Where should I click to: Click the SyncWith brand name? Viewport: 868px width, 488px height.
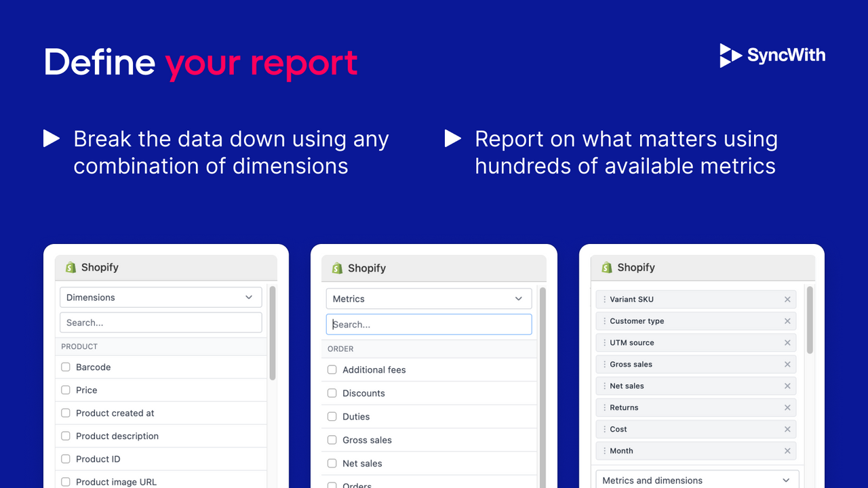click(787, 55)
